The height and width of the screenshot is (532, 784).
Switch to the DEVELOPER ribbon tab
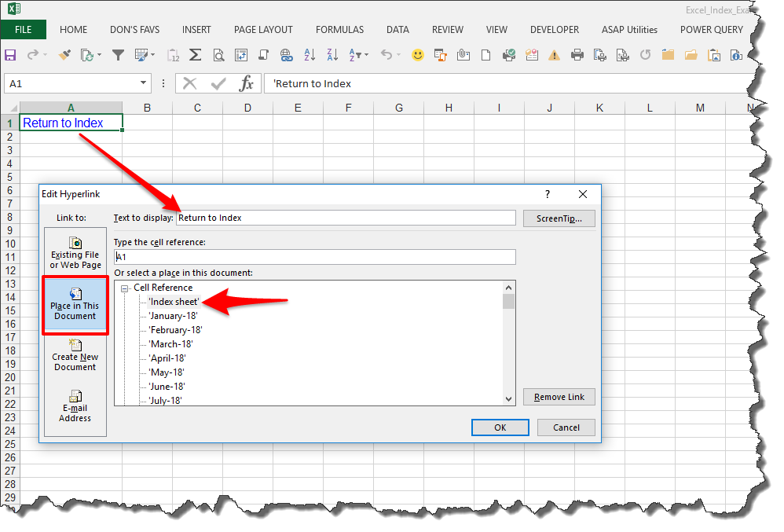point(555,29)
